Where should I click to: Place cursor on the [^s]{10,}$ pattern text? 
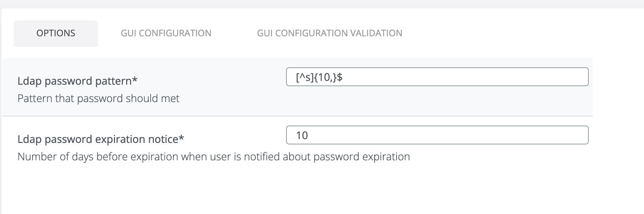click(319, 78)
